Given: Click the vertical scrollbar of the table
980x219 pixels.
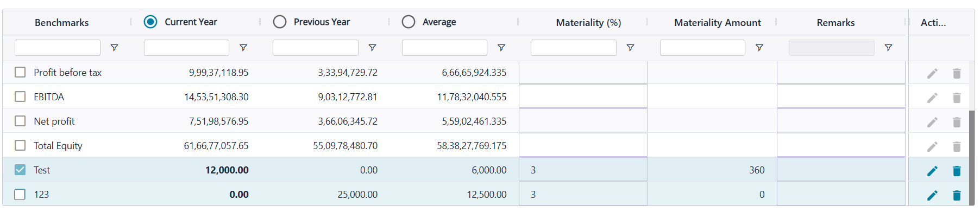Looking at the screenshot, I should tap(972, 157).
